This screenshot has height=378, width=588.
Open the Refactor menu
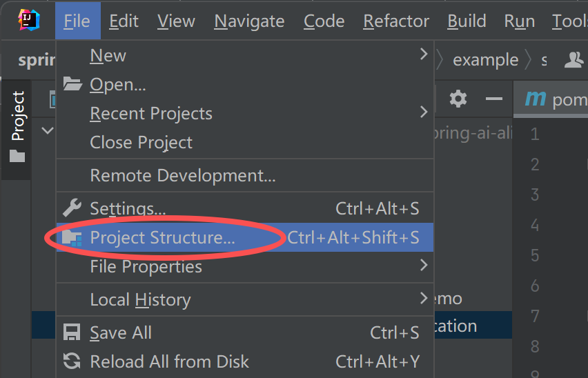point(395,21)
